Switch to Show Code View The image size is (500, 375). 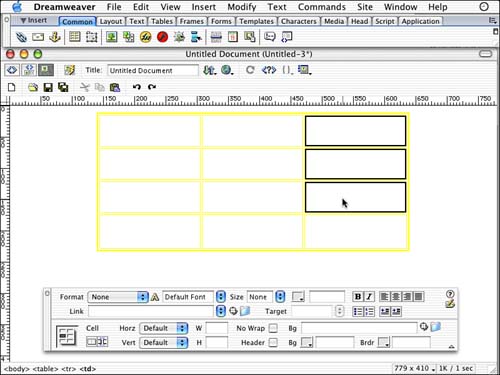click(x=12, y=70)
